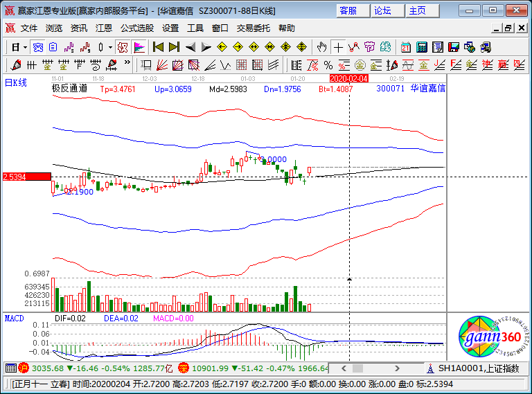Select the 四 angle lines tool
Image resolution: width=532 pixels, height=394 pixels.
520,65
